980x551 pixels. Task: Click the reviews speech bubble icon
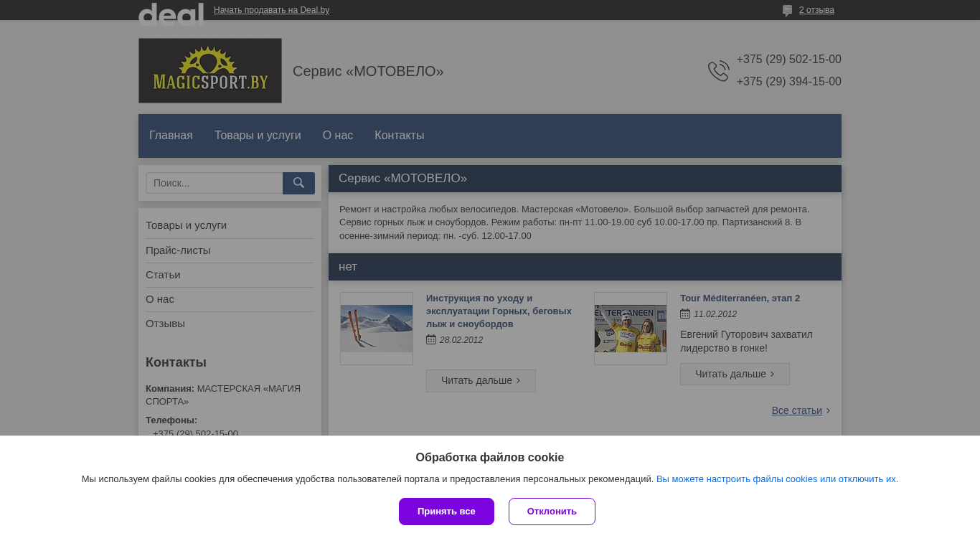(x=787, y=11)
